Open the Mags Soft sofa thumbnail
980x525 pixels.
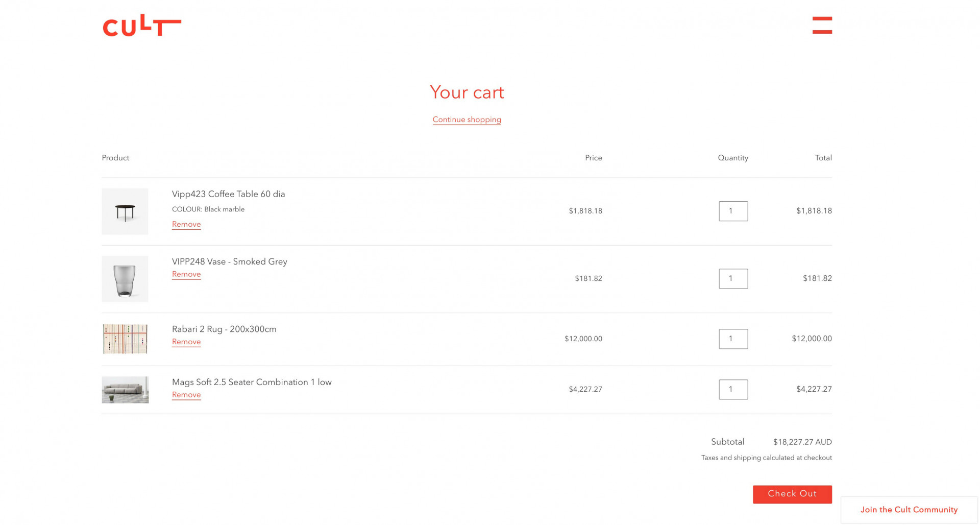click(125, 390)
